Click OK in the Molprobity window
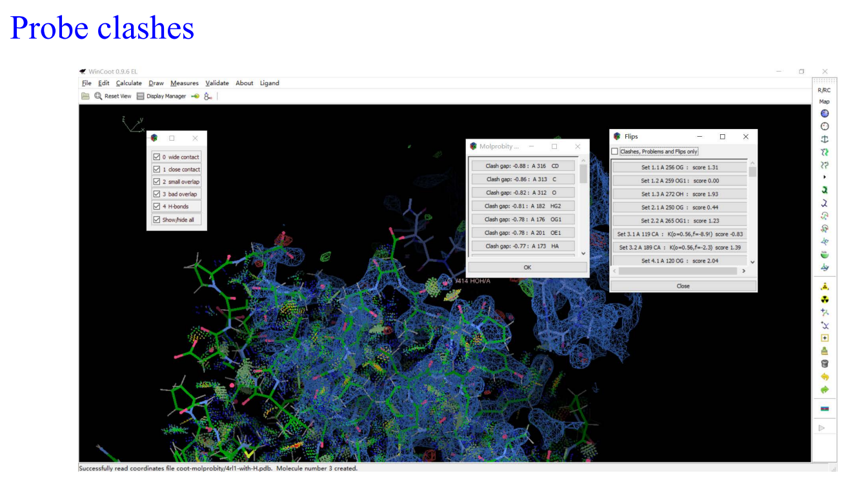 tap(527, 267)
